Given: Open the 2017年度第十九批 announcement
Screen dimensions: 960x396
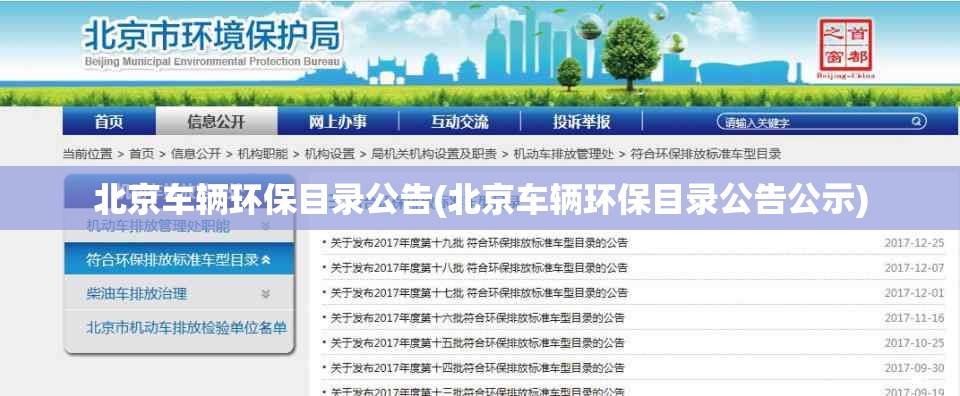Looking at the screenshot, I should 479,243.
